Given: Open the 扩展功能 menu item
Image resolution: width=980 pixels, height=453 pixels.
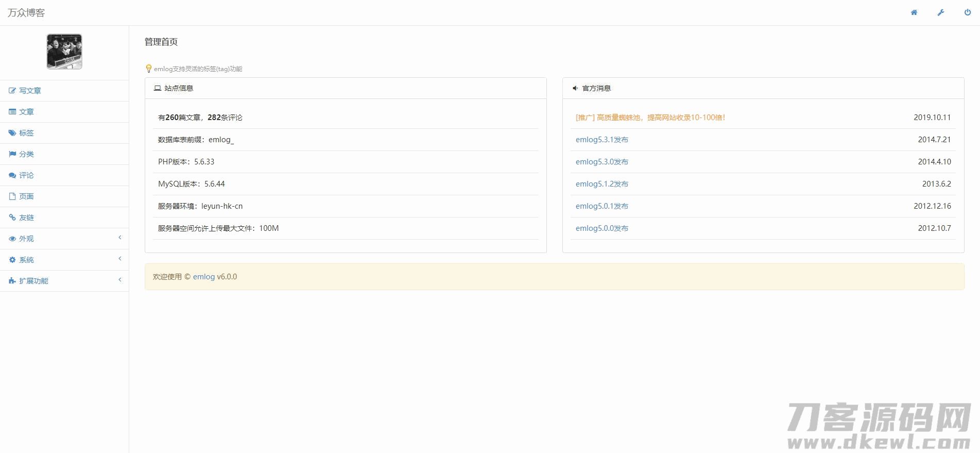Looking at the screenshot, I should click(x=33, y=281).
